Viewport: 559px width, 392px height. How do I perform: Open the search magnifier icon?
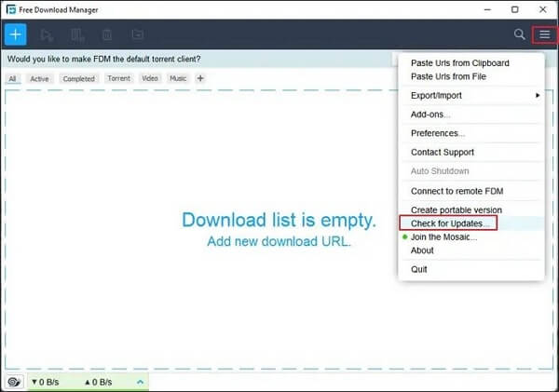coord(520,34)
